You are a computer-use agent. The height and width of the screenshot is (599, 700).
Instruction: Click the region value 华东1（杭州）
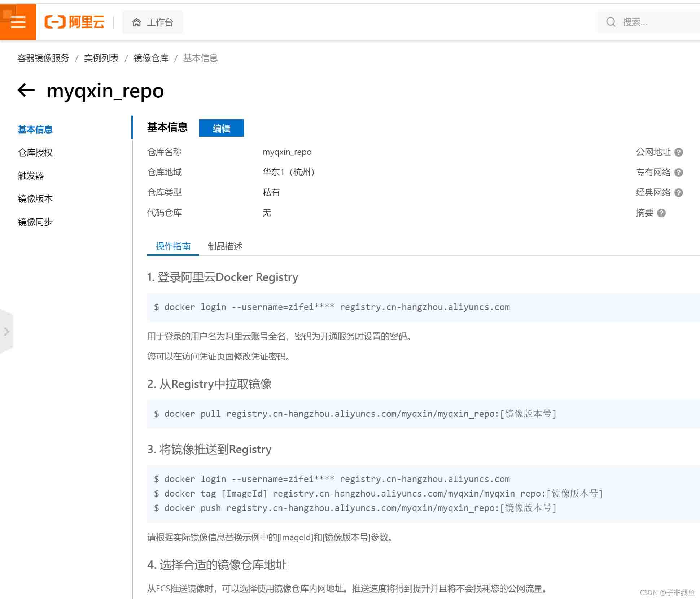tap(290, 172)
